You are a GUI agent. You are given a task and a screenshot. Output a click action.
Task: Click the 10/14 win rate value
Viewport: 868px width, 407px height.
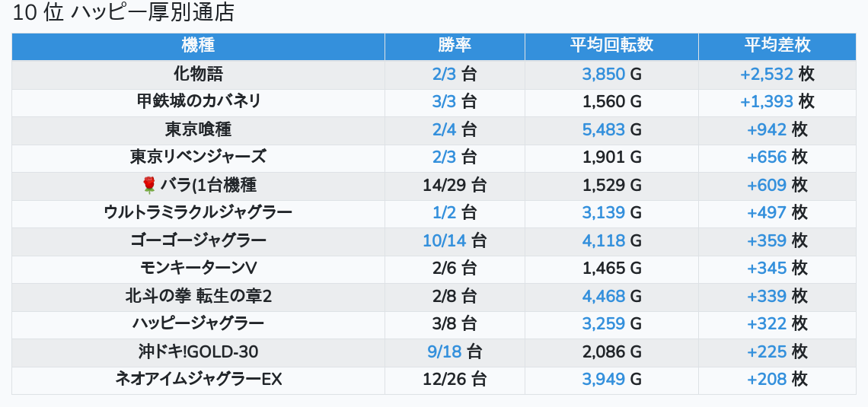[444, 240]
